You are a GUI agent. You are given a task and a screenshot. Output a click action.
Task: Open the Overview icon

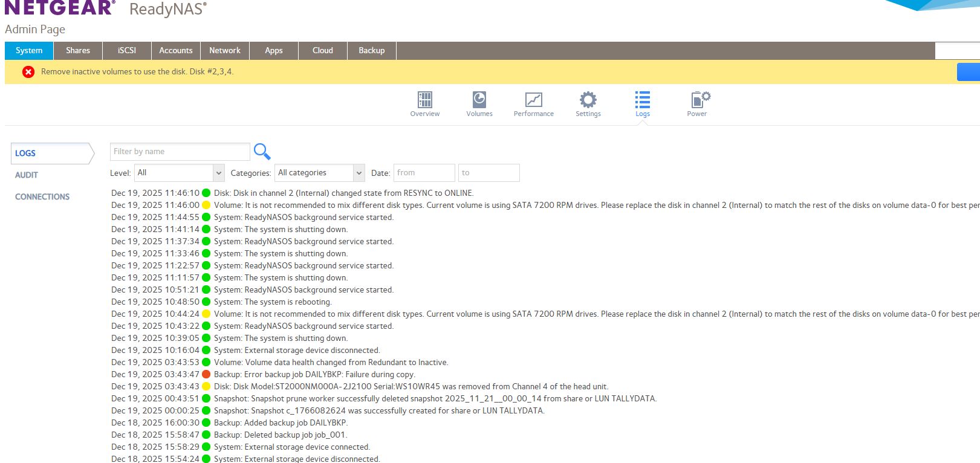pos(425,100)
